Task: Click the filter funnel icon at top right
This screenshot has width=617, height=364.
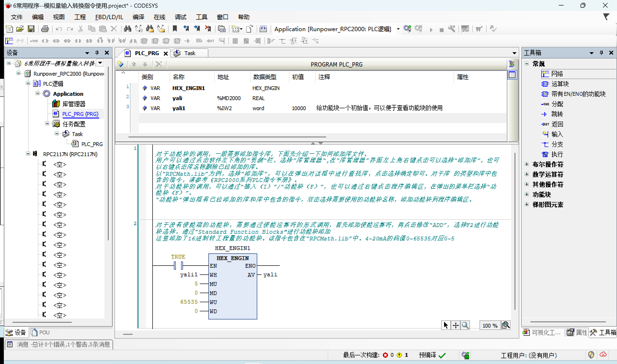Action: pyautogui.click(x=606, y=17)
